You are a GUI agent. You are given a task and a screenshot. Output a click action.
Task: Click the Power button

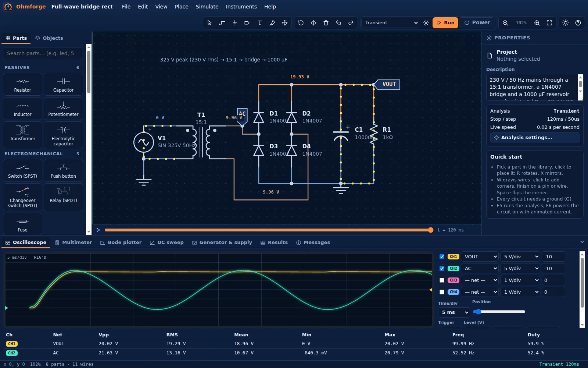click(477, 23)
